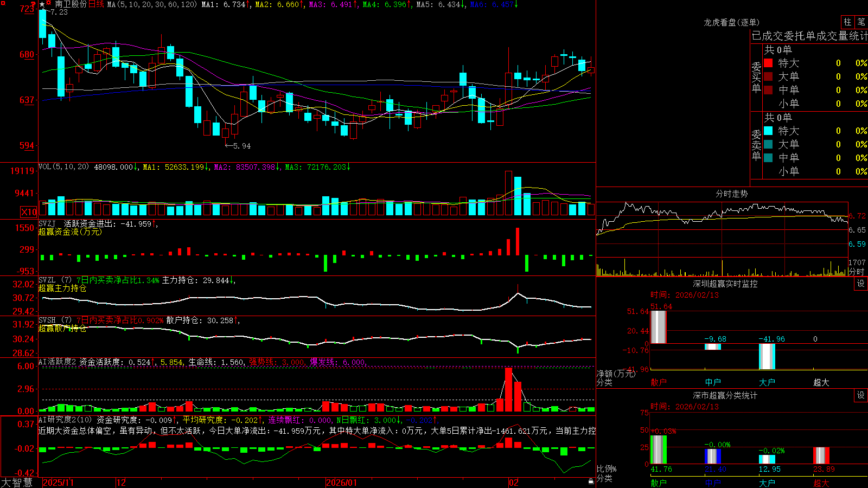Click the SVSH (7) indicator name

[x=55, y=320]
